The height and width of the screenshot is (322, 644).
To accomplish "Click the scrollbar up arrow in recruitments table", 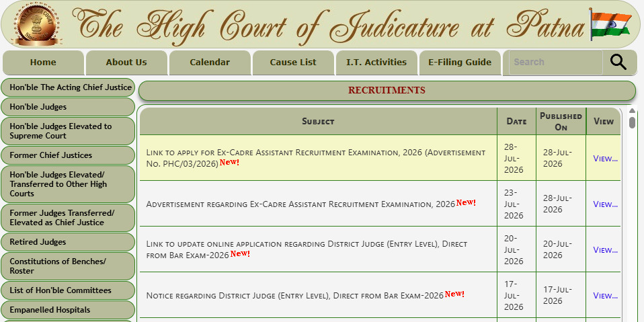I will coord(632,111).
